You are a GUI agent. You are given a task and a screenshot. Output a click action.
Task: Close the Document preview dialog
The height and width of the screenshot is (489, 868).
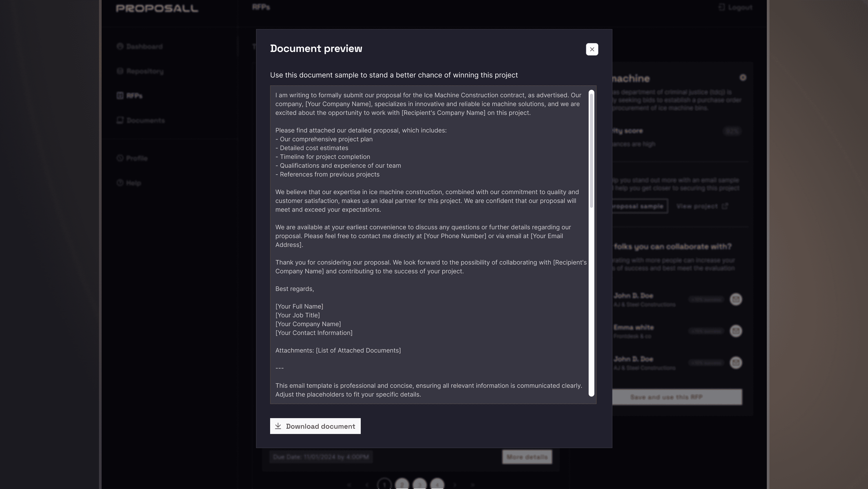[x=592, y=49]
